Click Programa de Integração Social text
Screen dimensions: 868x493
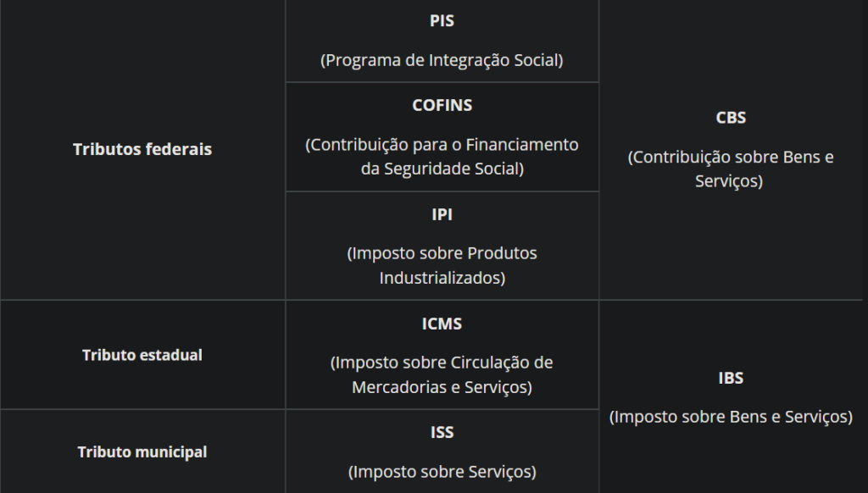pyautogui.click(x=442, y=60)
